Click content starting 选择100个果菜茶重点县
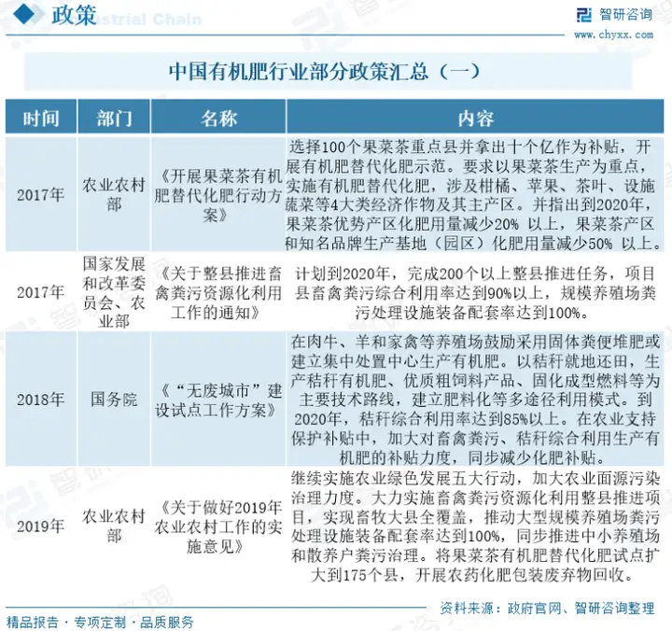The height and width of the screenshot is (631, 672). tap(475, 194)
